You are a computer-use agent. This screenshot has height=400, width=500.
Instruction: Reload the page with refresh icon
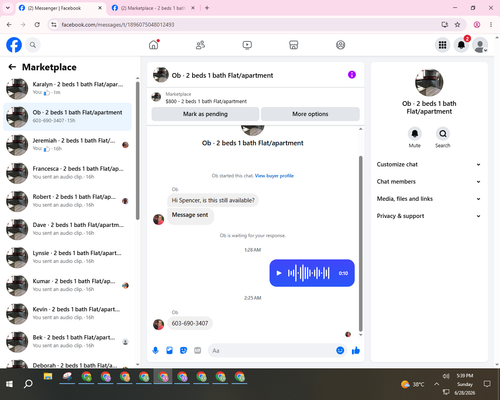pos(37,25)
